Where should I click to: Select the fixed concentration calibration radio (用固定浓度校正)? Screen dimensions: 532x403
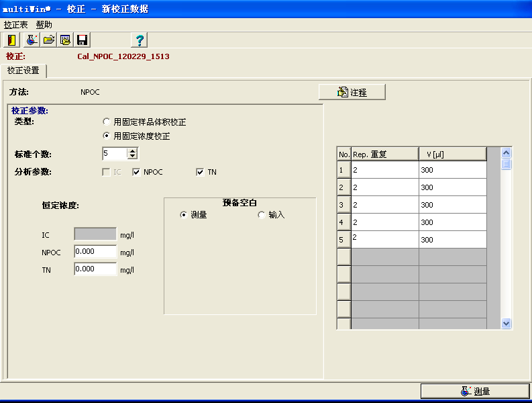tap(106, 136)
